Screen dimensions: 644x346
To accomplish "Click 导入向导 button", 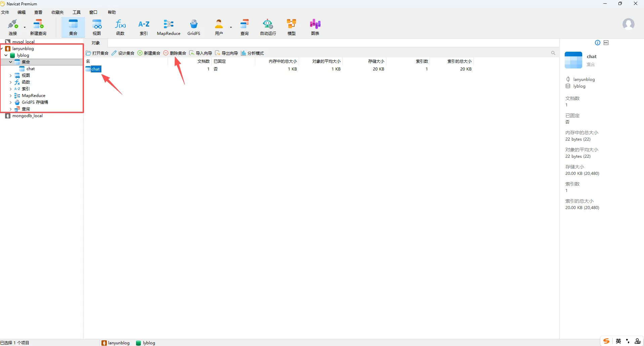I will click(x=201, y=53).
